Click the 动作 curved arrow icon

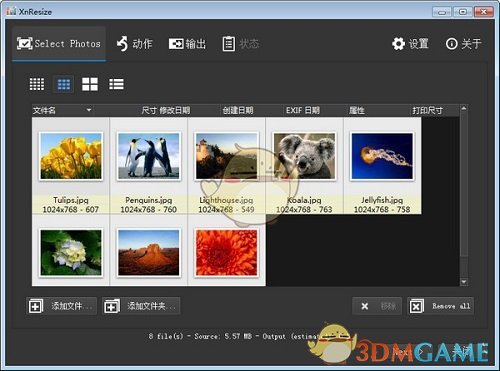tap(122, 44)
